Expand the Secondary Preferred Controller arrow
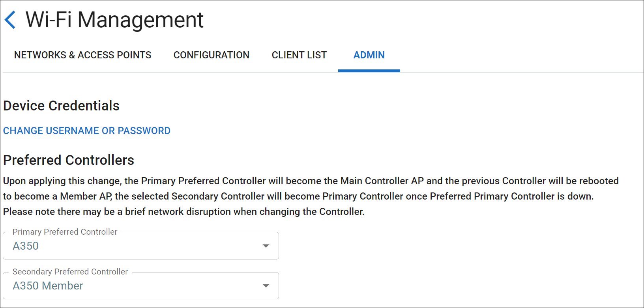Image resolution: width=644 pixels, height=308 pixels. [266, 286]
